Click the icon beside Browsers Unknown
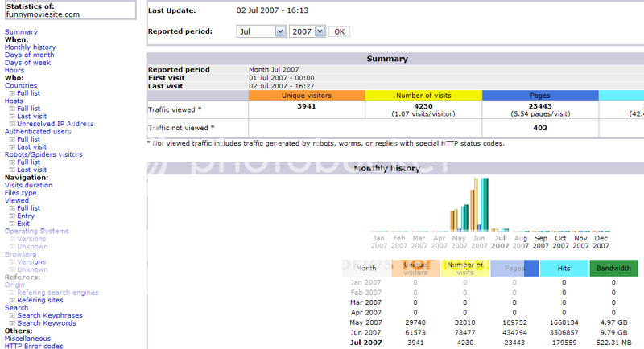This screenshot has width=644, height=349. [12, 269]
